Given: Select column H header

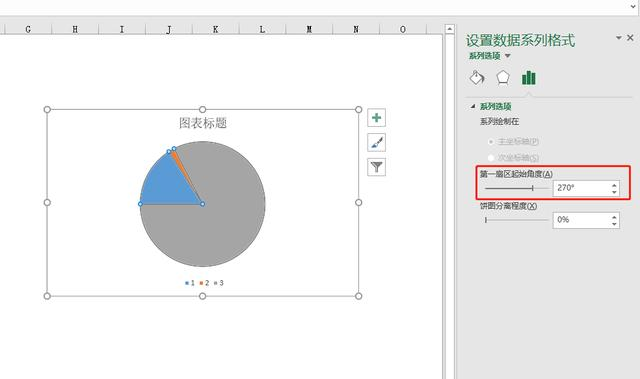Looking at the screenshot, I should 75,29.
